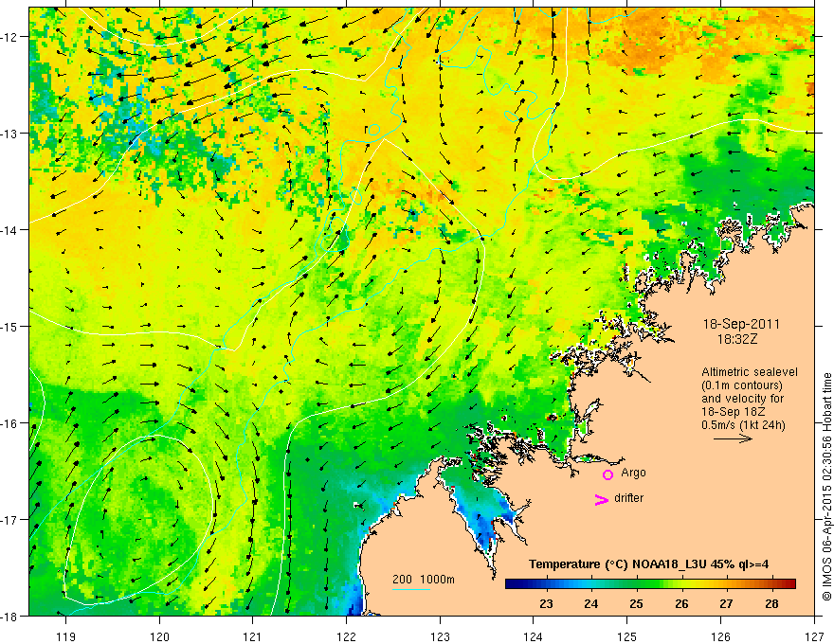Click the 25 value on temperature scale
The height and width of the screenshot is (644, 834).
(x=636, y=604)
